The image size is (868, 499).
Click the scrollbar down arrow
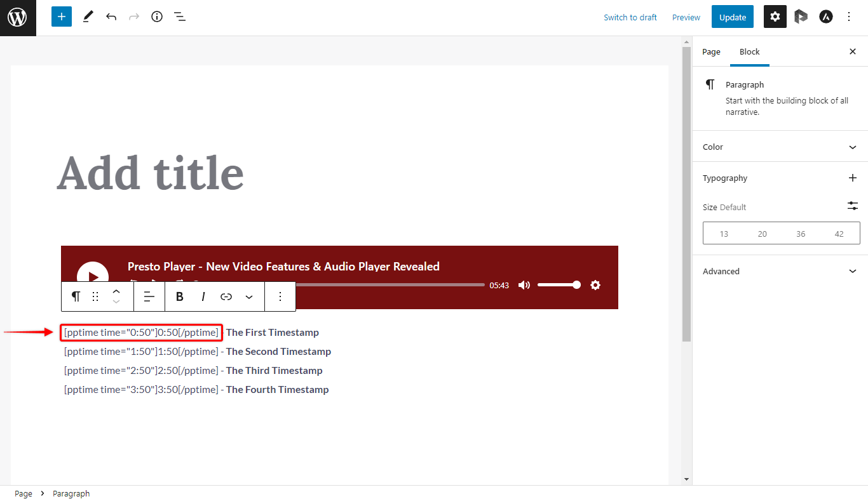686,479
